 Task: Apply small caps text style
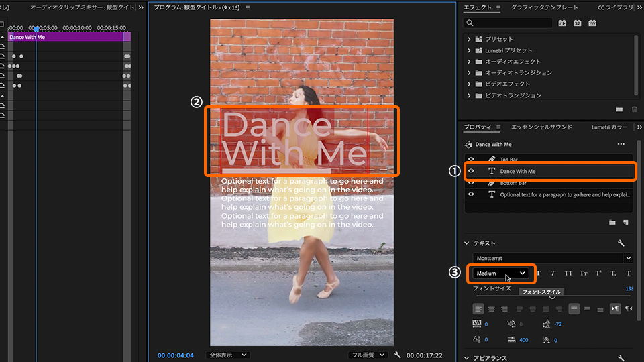(583, 274)
